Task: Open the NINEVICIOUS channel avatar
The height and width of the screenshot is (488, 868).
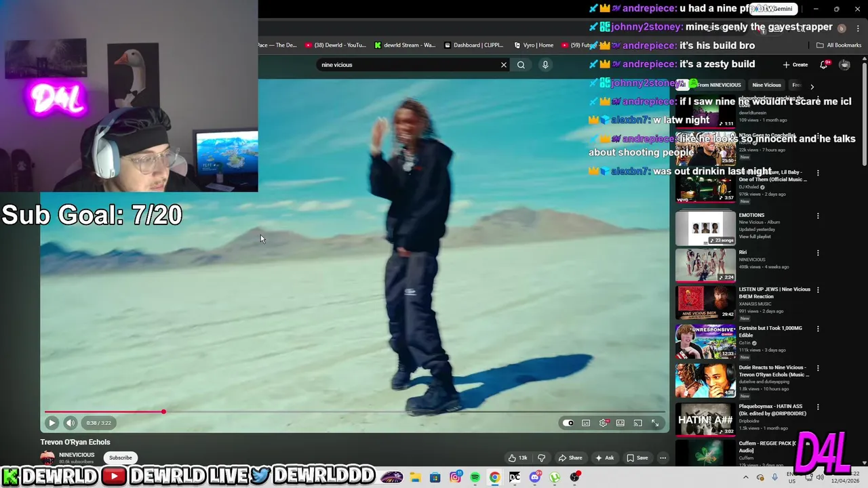Action: point(47,458)
